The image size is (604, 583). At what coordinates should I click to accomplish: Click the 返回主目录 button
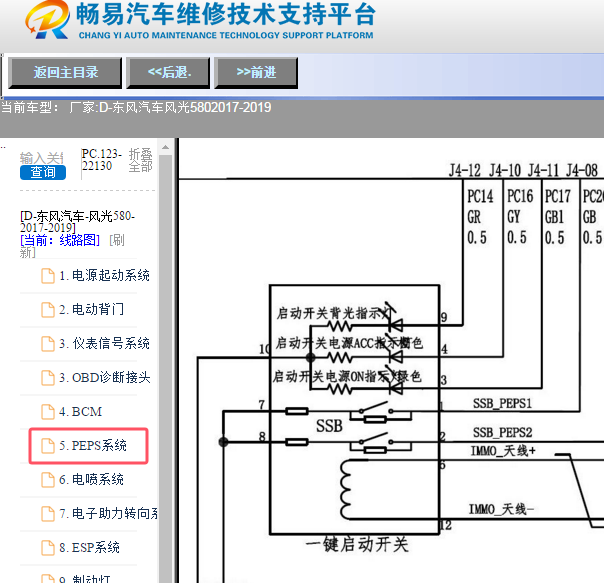65,72
